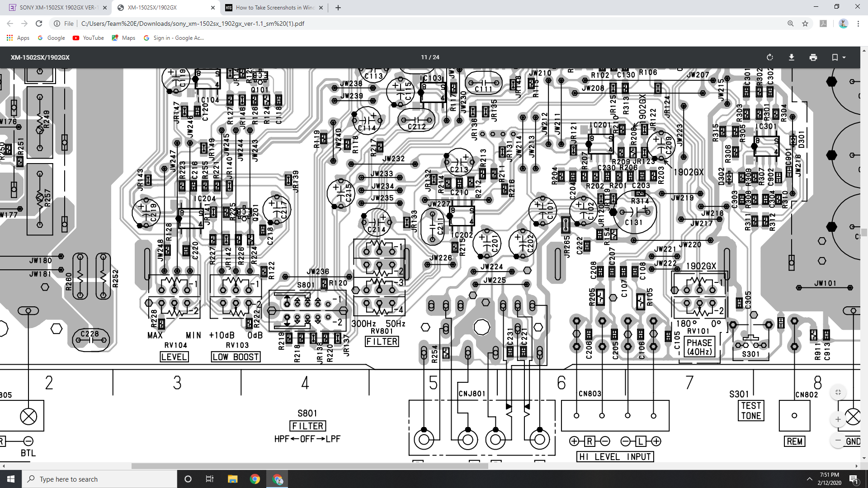The image size is (868, 488).
Task: Fit PDF to page button
Action: (838, 392)
